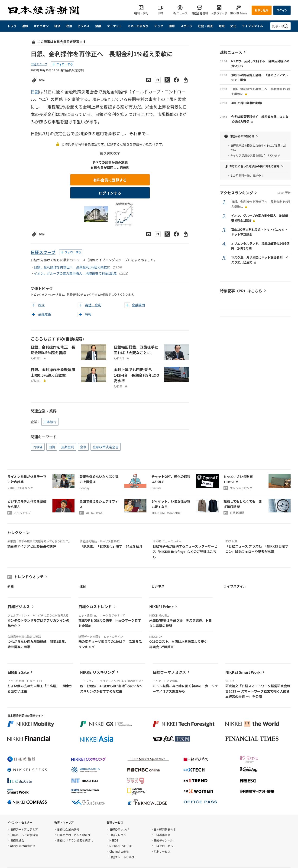Click 有料会員に登録する button
This screenshot has height=868, width=298.
click(110, 180)
